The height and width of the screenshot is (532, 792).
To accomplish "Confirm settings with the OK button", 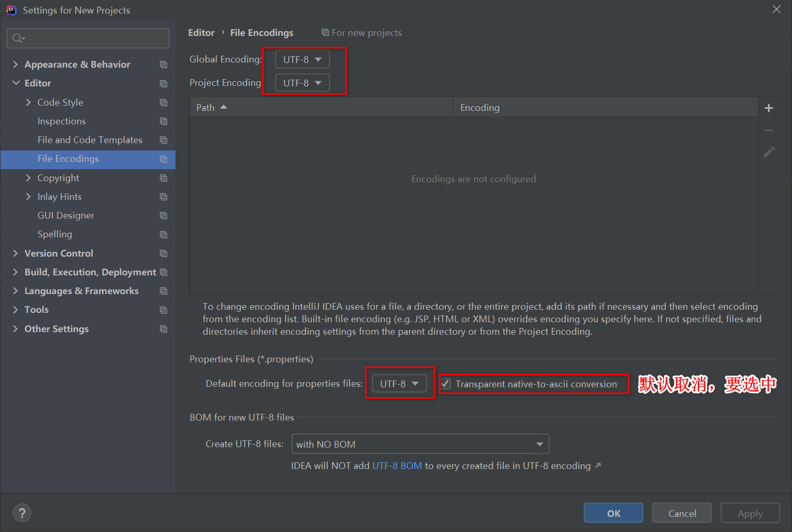I will tap(613, 513).
